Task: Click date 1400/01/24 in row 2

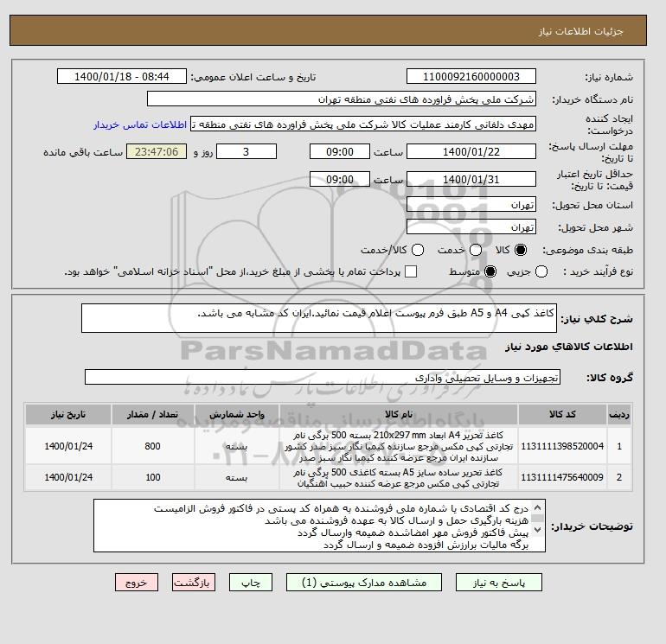Action: 68,477
